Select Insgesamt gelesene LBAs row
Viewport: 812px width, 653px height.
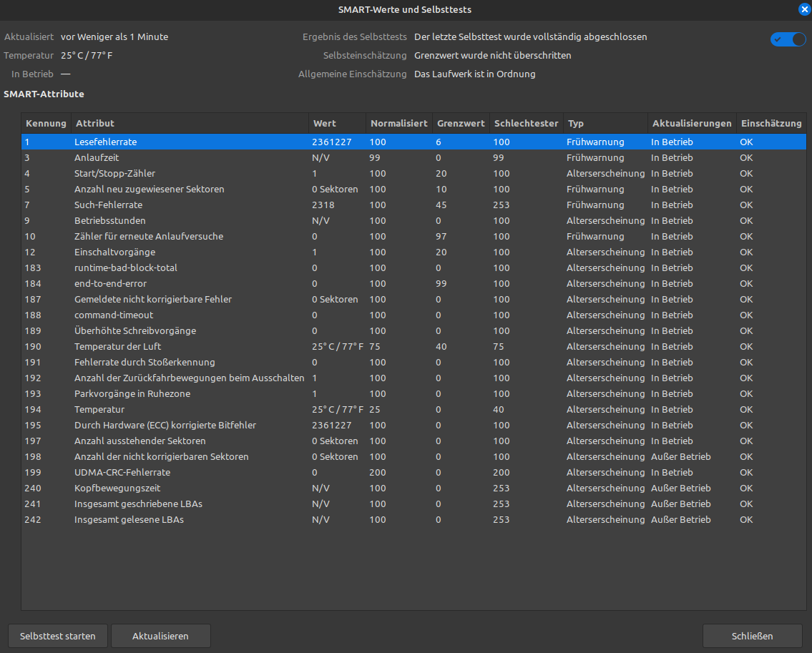click(414, 520)
